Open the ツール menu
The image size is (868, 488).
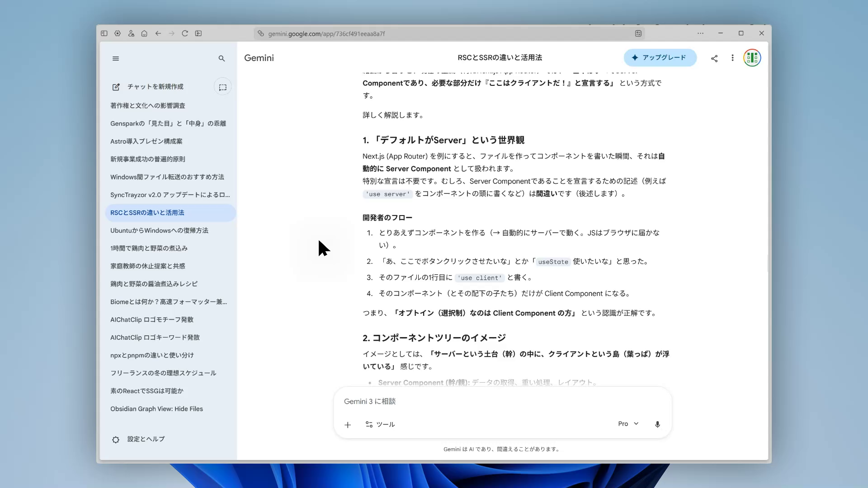[x=380, y=424]
